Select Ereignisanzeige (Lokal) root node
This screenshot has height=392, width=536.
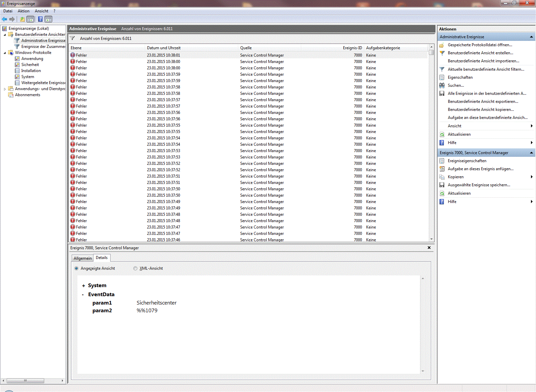28,28
